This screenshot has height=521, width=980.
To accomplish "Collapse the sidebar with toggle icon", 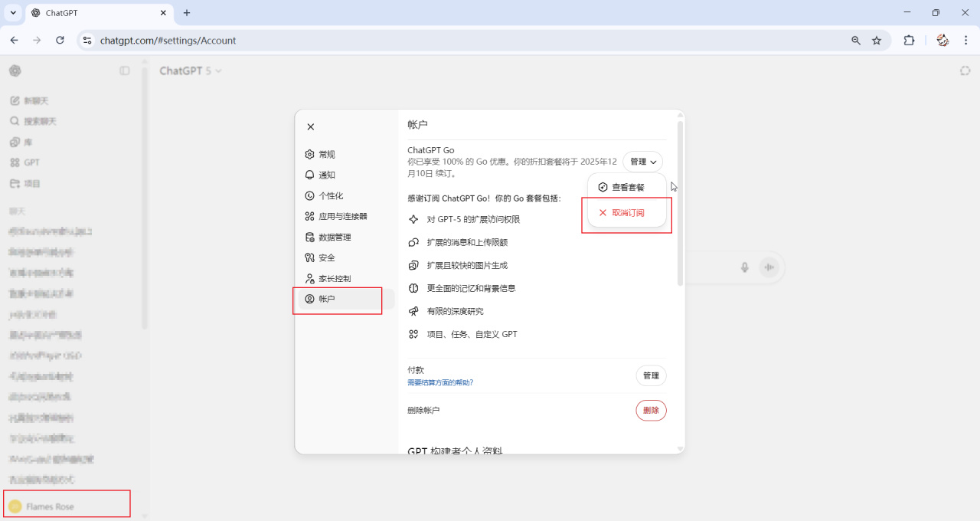I will [125, 70].
